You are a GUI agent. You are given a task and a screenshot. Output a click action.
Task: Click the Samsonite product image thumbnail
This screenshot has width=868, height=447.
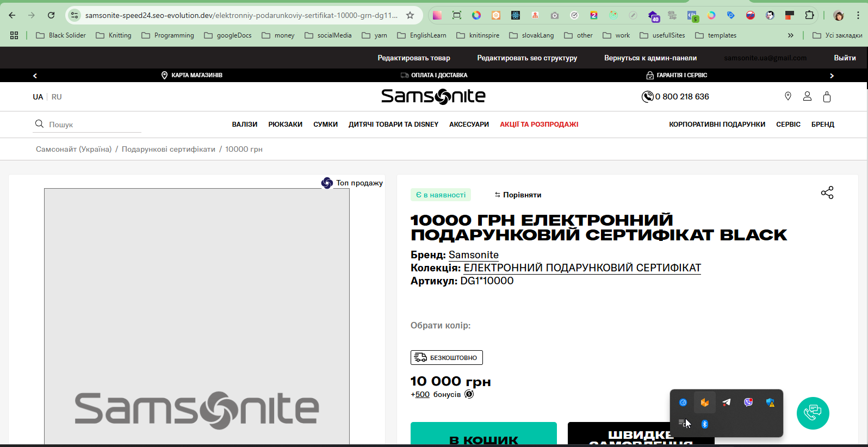click(x=197, y=316)
